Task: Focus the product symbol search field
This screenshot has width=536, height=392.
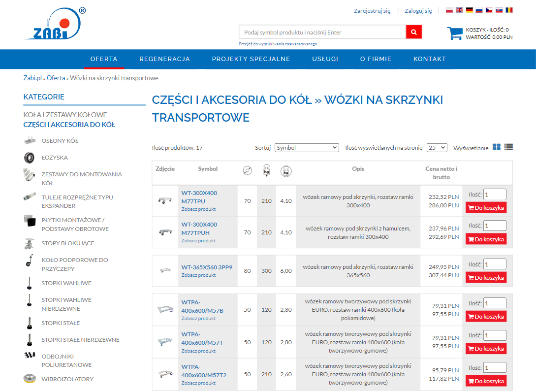Action: click(x=322, y=32)
